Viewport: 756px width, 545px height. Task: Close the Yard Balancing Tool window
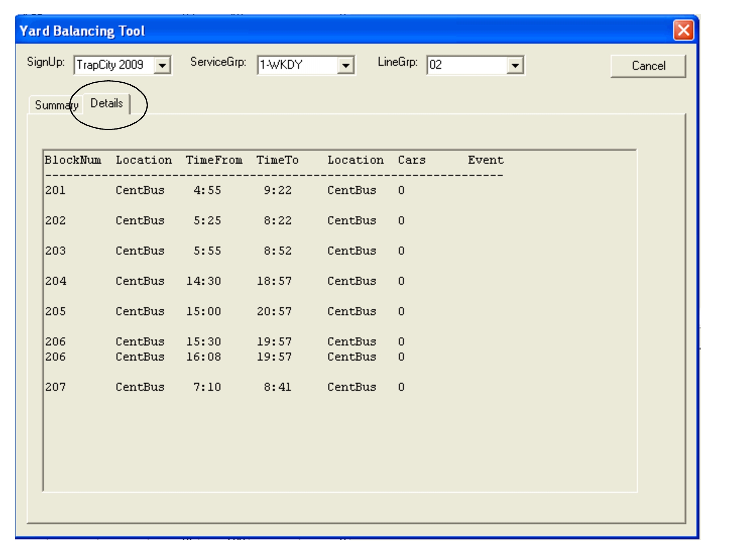coord(683,30)
